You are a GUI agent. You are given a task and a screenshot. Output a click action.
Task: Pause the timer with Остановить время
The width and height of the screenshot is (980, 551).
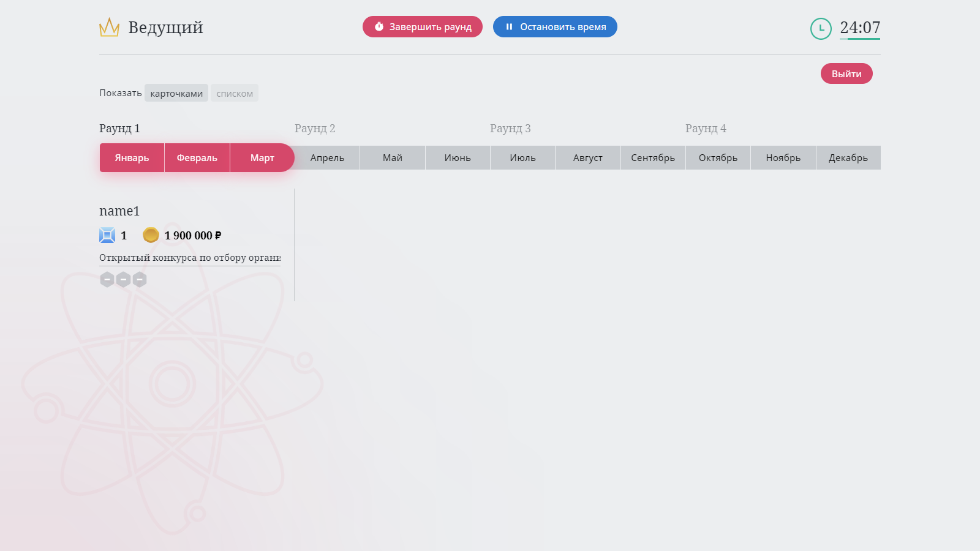(555, 27)
